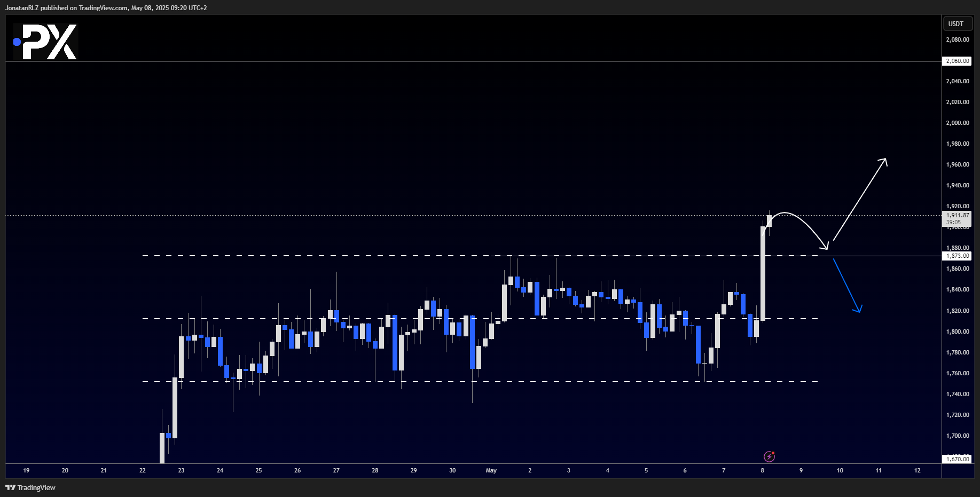
Task: Click the 1,940.00 price axis value
Action: click(958, 185)
